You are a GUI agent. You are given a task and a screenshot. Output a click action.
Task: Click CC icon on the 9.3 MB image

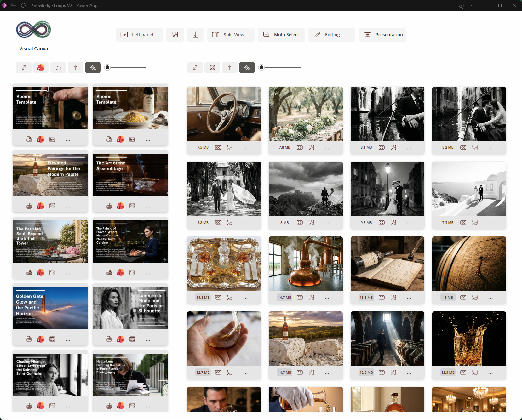[381, 223]
